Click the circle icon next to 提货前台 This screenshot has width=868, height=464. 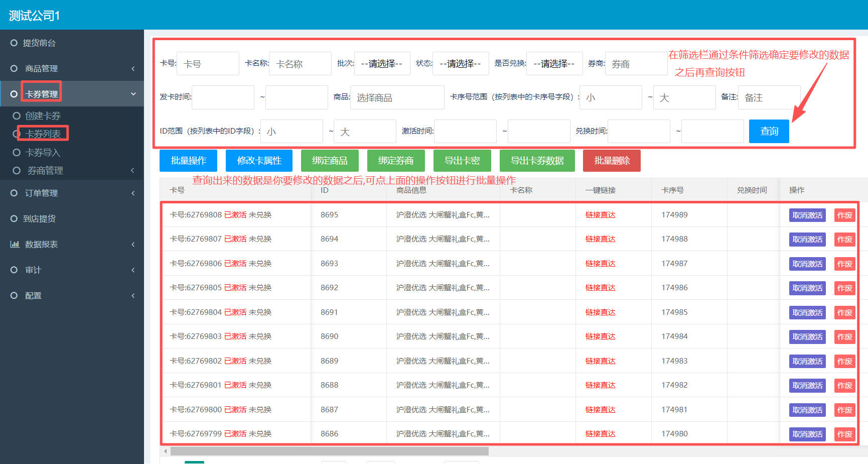[x=14, y=43]
